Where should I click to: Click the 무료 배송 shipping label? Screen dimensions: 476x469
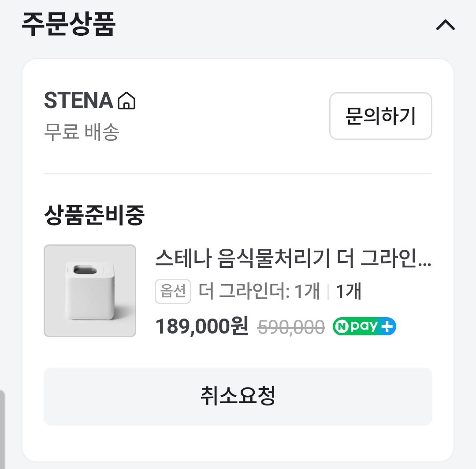click(x=82, y=132)
